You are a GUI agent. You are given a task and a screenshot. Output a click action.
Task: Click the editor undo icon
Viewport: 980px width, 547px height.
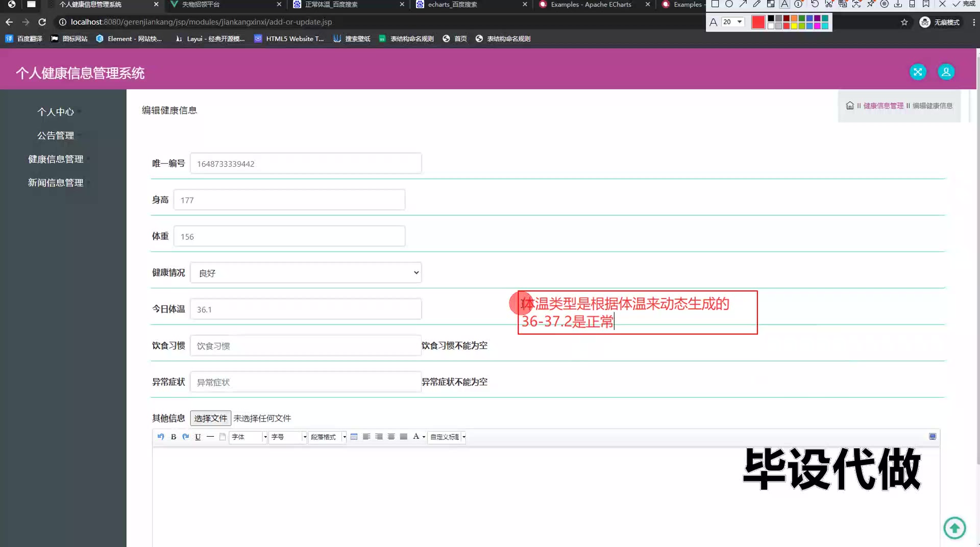[161, 437]
